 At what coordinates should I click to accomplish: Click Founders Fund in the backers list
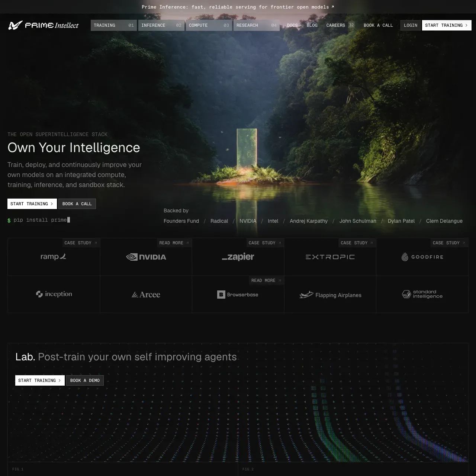click(181, 221)
